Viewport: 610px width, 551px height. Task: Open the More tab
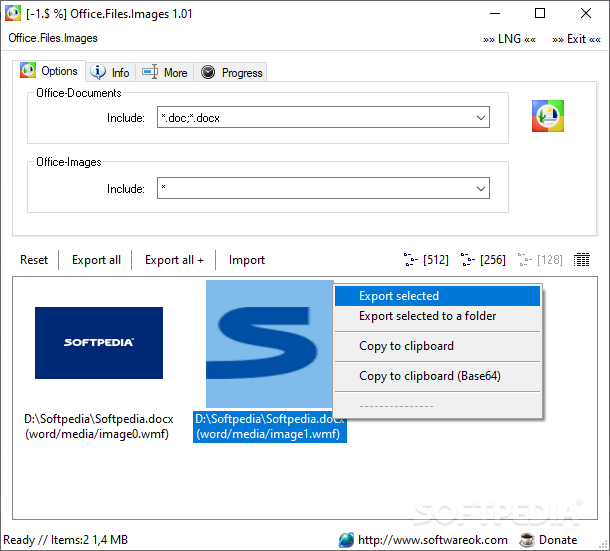(x=165, y=72)
